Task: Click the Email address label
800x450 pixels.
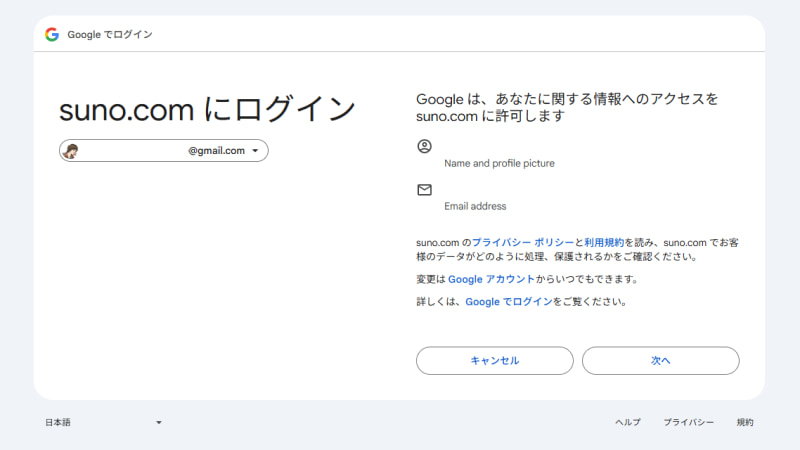Action: [x=475, y=206]
